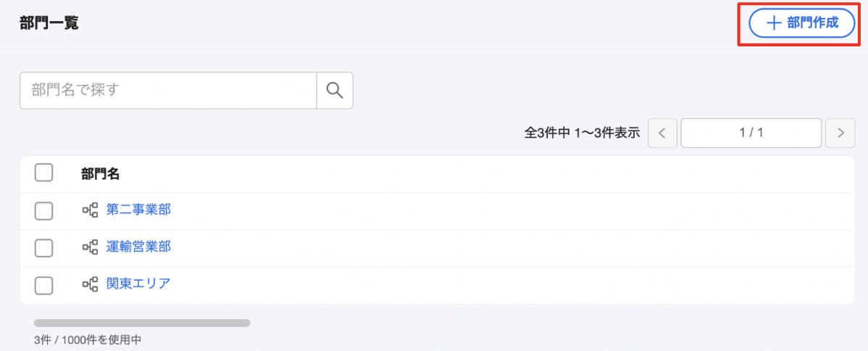Check the box for 第二事業部
868x351 pixels.
[x=43, y=211]
